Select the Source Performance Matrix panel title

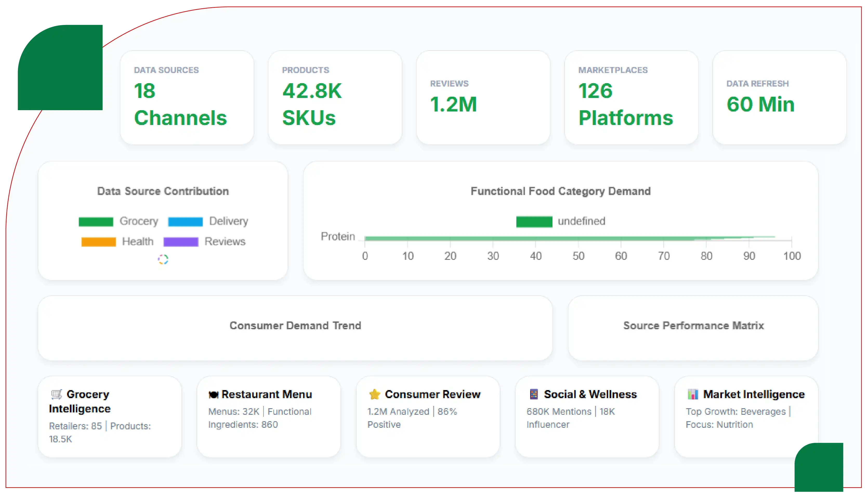click(x=693, y=325)
